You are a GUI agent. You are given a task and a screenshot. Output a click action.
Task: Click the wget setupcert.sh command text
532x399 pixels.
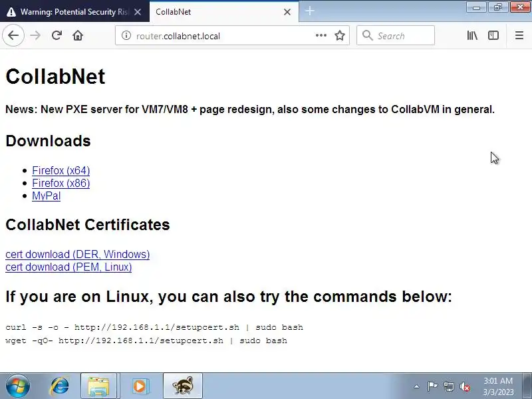click(146, 340)
